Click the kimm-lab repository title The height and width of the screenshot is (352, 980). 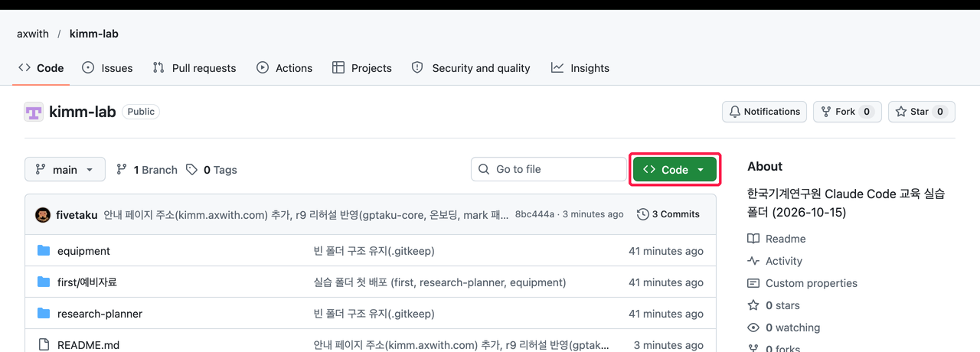pos(82,112)
